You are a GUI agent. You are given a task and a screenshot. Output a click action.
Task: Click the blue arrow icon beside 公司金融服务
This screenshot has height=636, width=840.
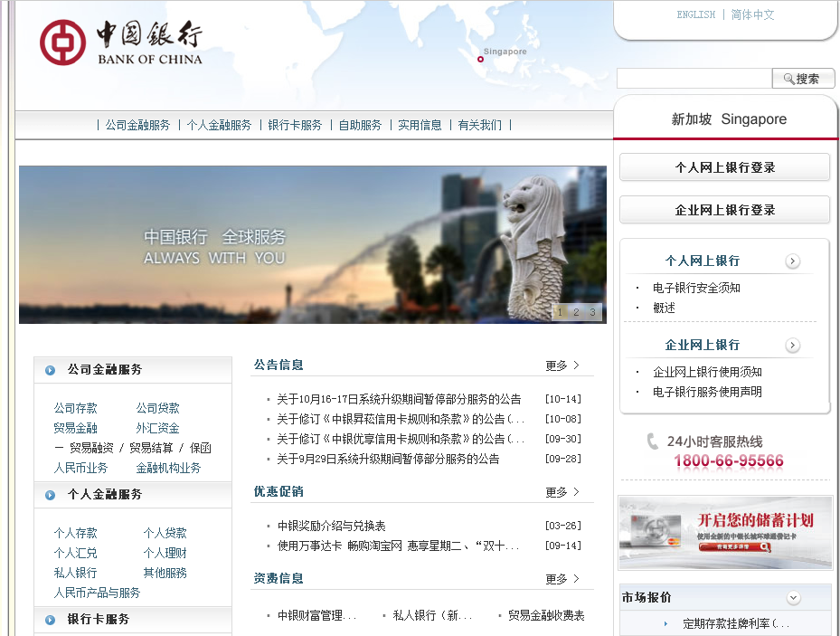point(51,370)
